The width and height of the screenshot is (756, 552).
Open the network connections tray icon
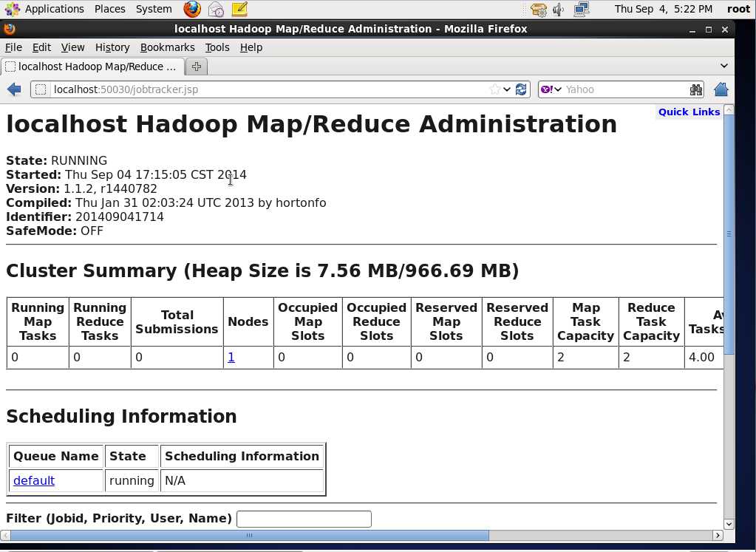[x=582, y=9]
